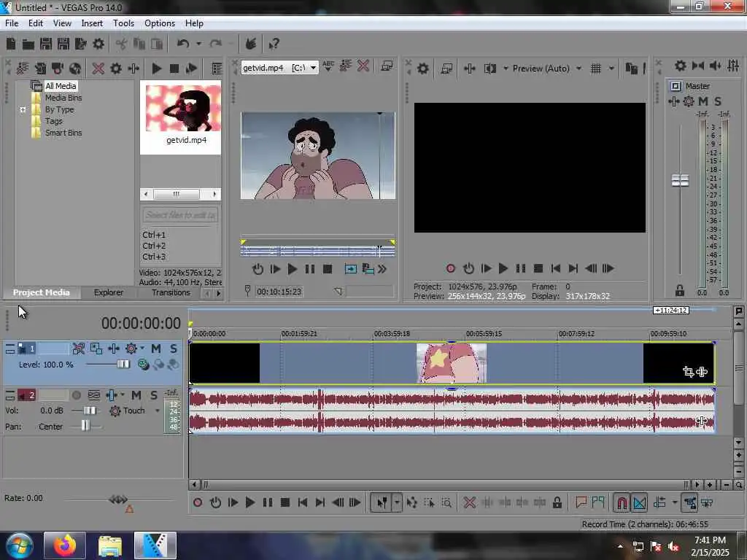Play the timeline from the transport bar
The image size is (747, 560).
pyautogui.click(x=249, y=502)
